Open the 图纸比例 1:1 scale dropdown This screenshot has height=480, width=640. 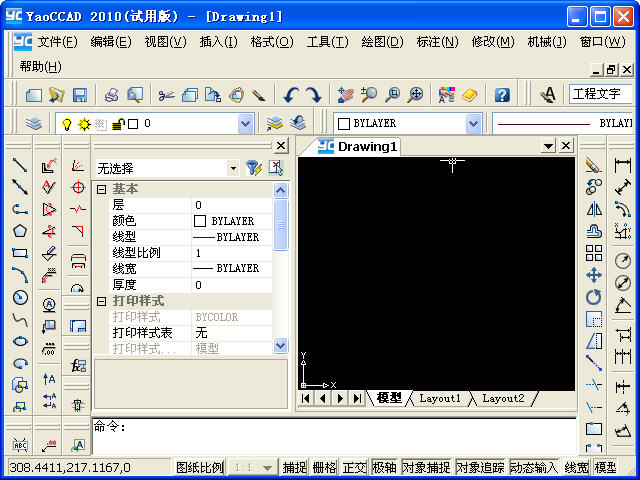pos(268,468)
